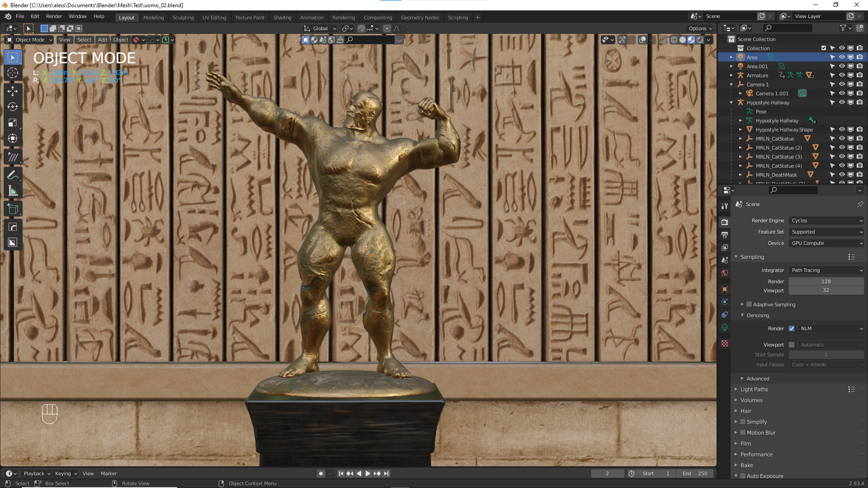The image size is (868, 488).
Task: Pin the Scene properties panel
Action: coord(860,204)
